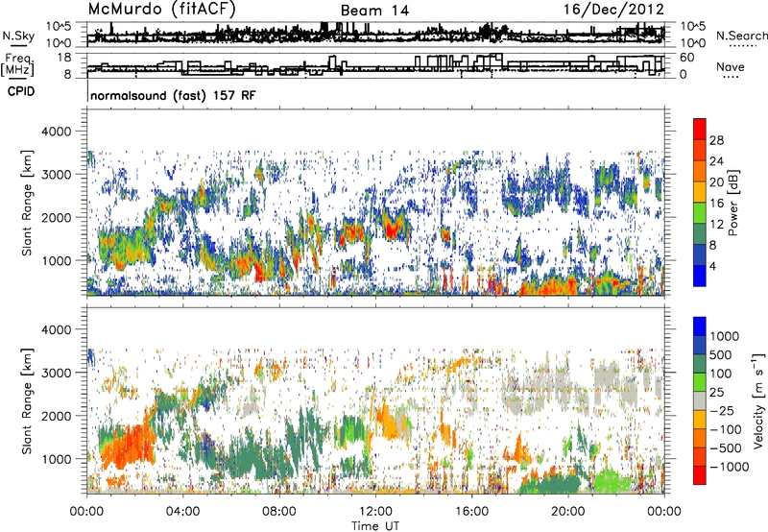Click the '12:00' time tick label
The height and width of the screenshot is (532, 768).
(375, 512)
